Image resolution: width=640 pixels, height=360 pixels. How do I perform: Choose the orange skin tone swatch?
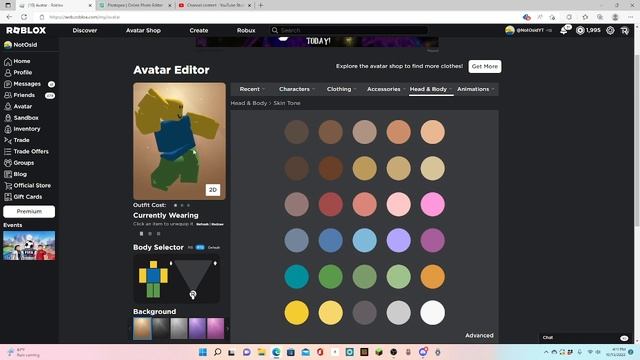432,276
